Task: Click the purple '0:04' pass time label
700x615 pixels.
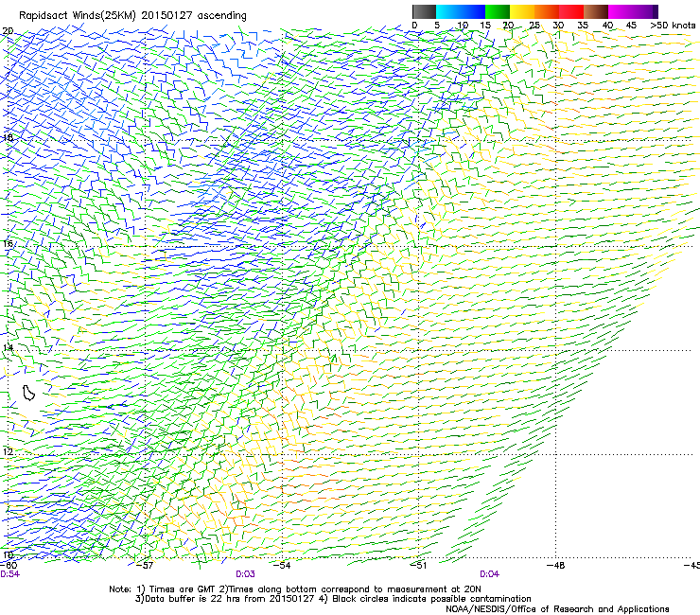Action: click(x=489, y=574)
